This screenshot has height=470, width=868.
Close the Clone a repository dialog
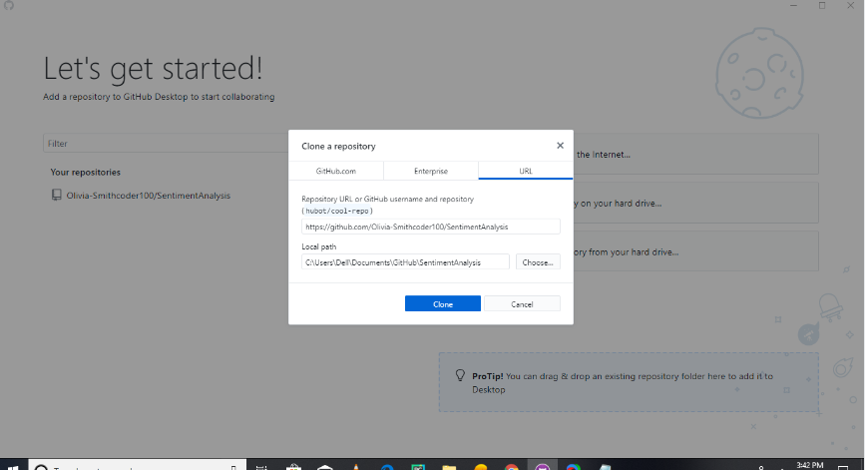[560, 146]
